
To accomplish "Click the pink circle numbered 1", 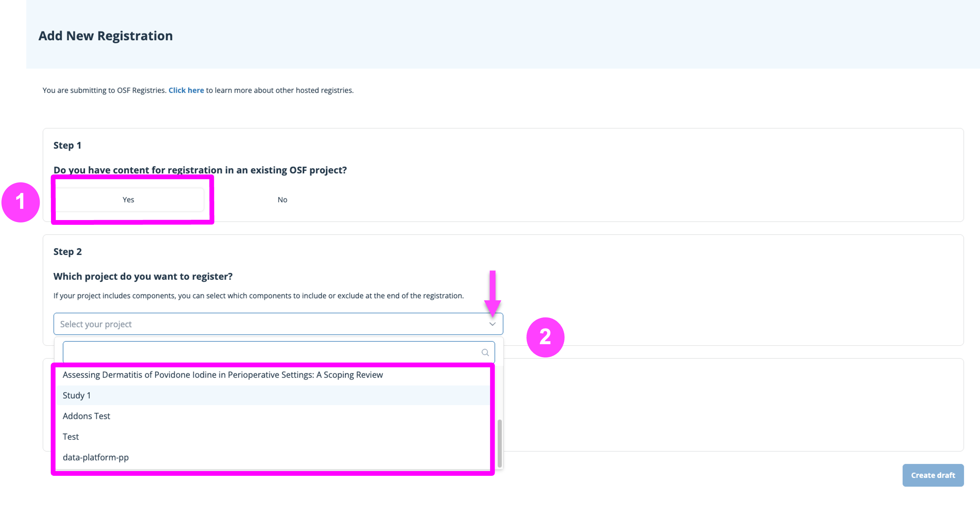I will coord(20,202).
